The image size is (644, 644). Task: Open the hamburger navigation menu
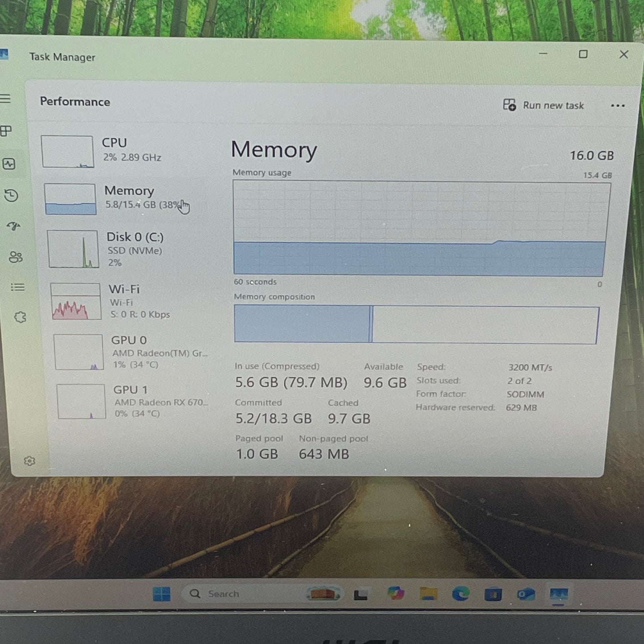point(4,98)
